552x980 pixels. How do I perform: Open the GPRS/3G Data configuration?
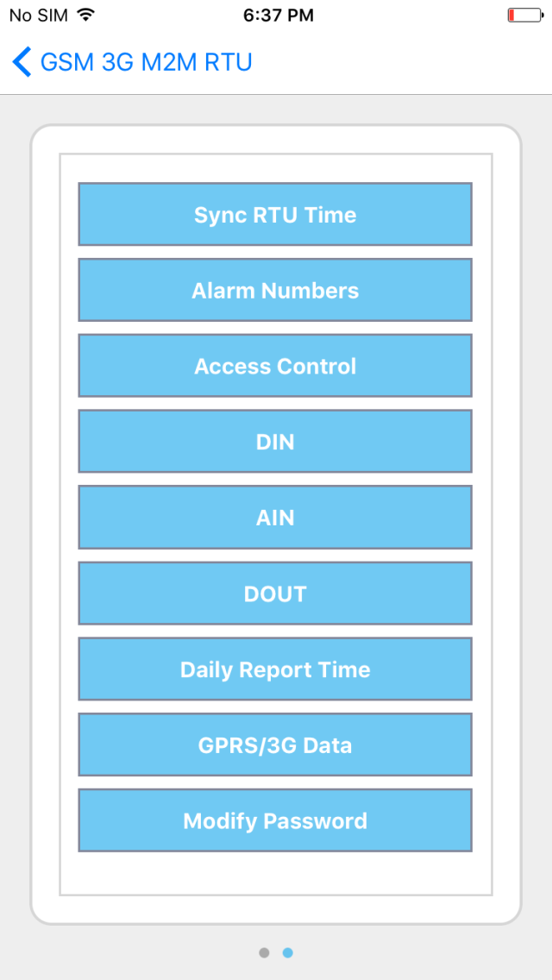click(275, 744)
